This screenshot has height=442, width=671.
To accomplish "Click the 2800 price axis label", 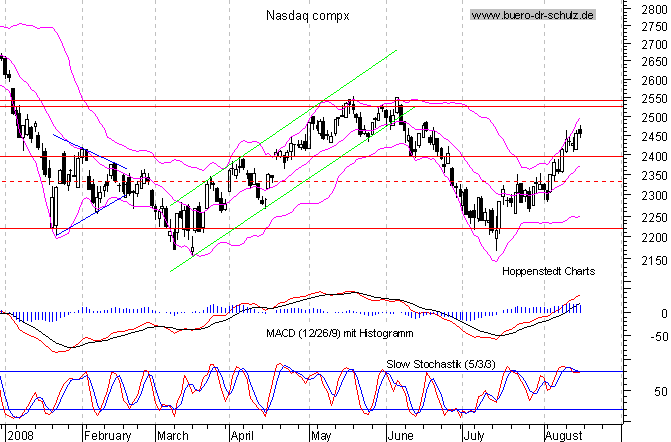I will [x=646, y=9].
